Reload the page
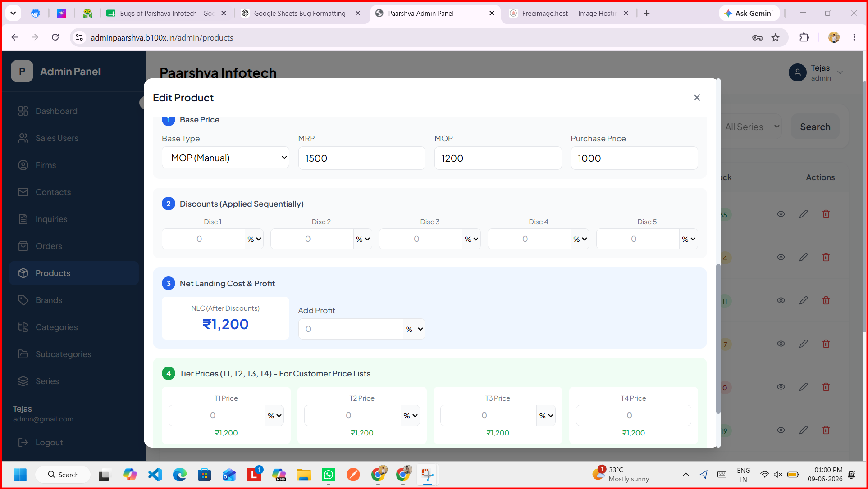 click(x=55, y=37)
